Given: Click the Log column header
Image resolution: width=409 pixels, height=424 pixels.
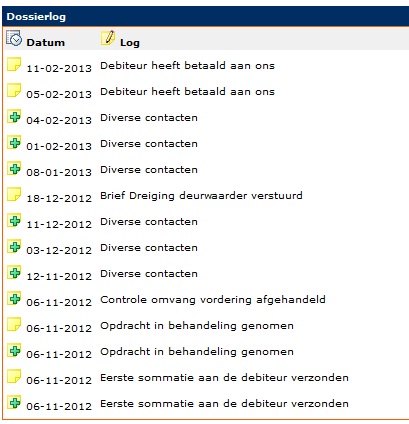Looking at the screenshot, I should [x=130, y=43].
